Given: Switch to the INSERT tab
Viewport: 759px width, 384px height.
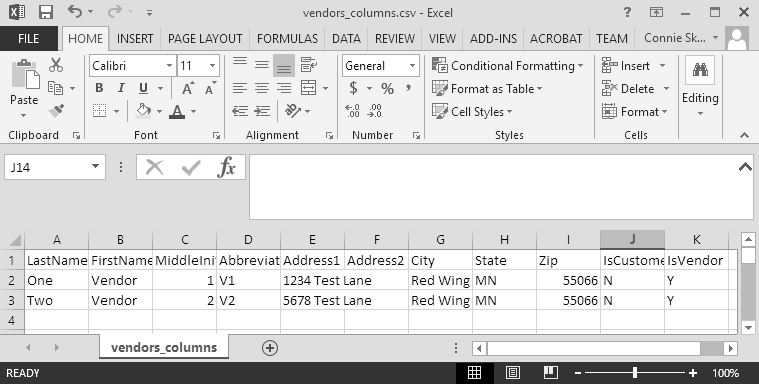Looking at the screenshot, I should coord(135,39).
